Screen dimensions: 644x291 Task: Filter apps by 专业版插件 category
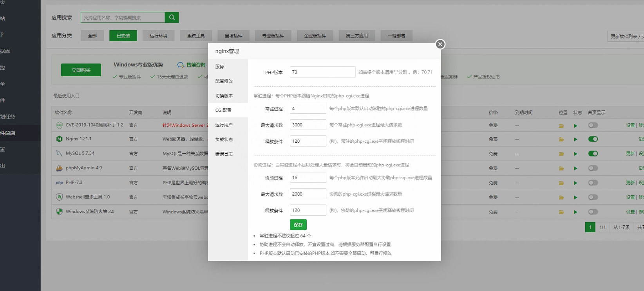[x=273, y=36]
